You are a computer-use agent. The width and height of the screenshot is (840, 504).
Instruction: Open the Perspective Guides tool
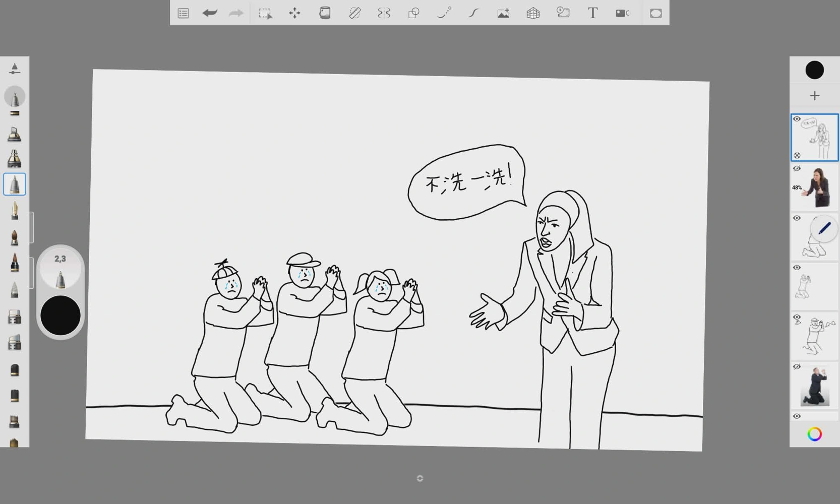[x=533, y=13]
